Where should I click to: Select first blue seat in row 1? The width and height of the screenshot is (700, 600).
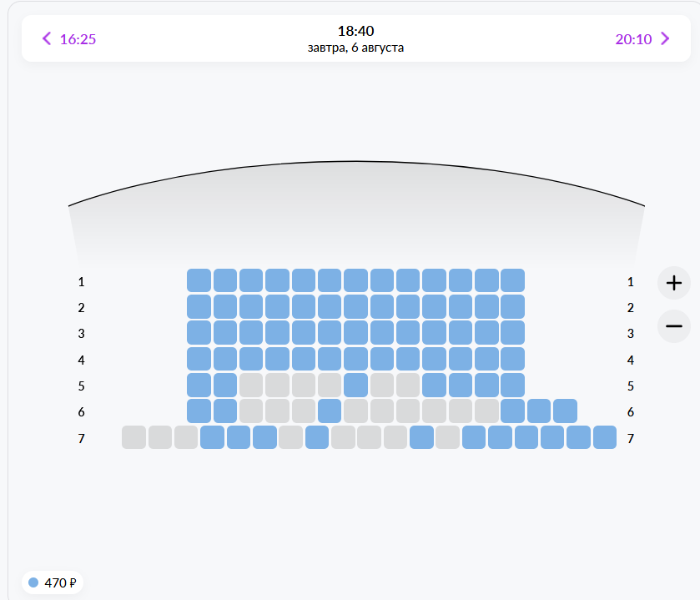(x=199, y=280)
